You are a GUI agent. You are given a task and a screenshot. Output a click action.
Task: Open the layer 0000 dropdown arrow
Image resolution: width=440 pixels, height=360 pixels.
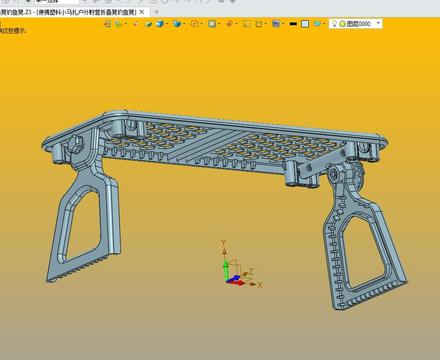tap(378, 24)
